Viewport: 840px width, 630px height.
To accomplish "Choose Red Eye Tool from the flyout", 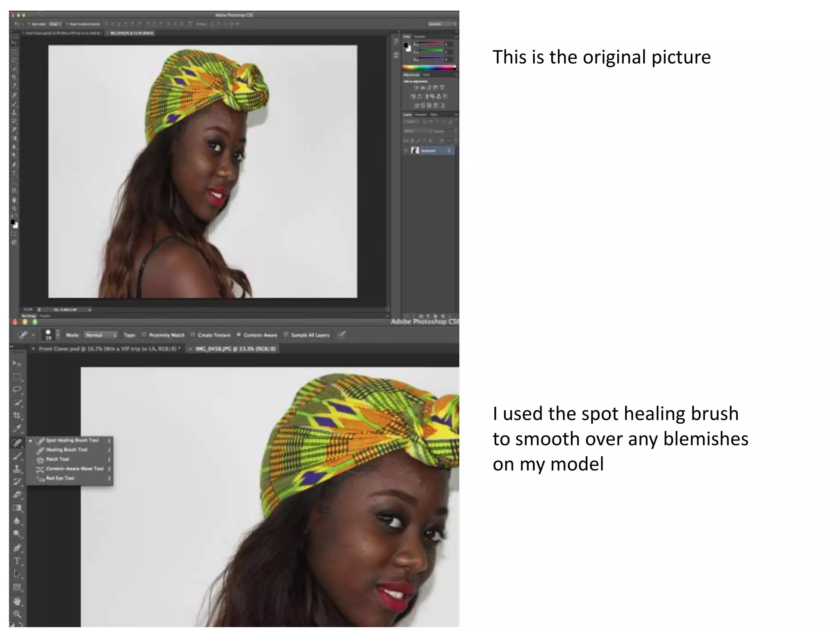I will pyautogui.click(x=60, y=478).
